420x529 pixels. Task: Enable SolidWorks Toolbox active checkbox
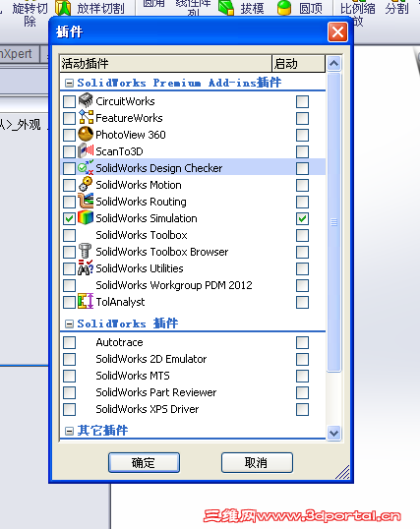(69, 235)
